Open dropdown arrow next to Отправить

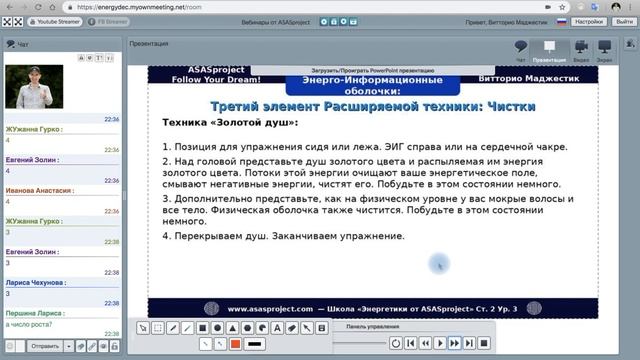tap(69, 346)
